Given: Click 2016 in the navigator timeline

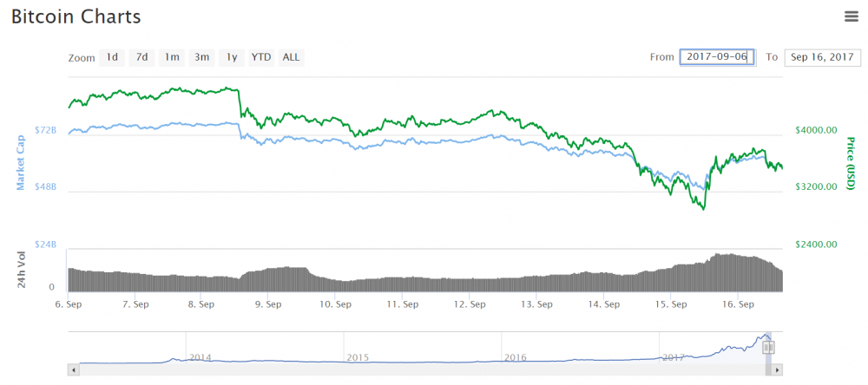Looking at the screenshot, I should tap(516, 357).
